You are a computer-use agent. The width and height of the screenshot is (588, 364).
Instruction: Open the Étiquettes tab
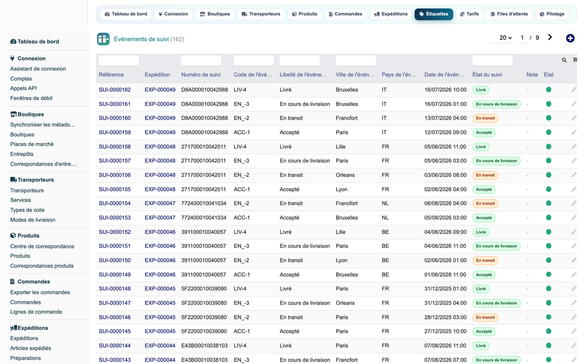[x=434, y=14]
